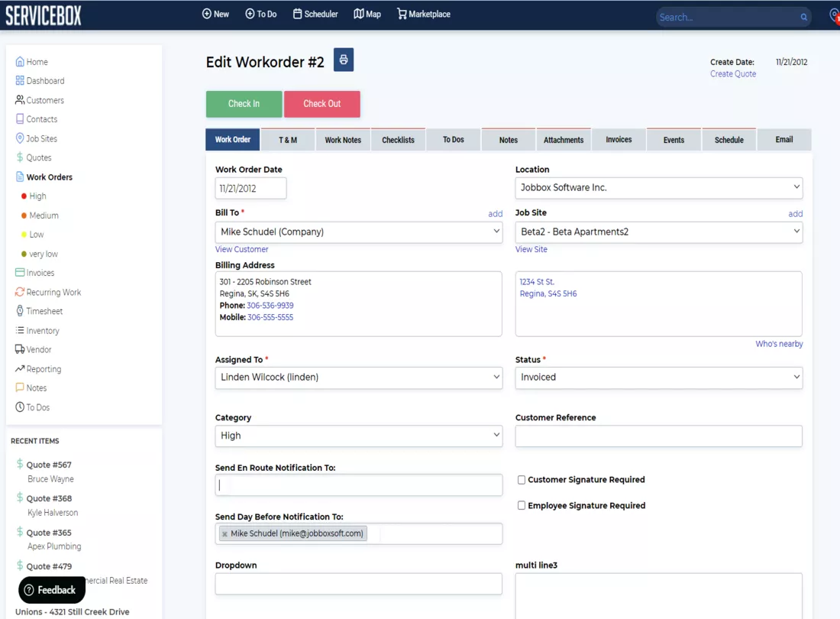
Task: Open the Bill To dropdown
Action: click(358, 232)
